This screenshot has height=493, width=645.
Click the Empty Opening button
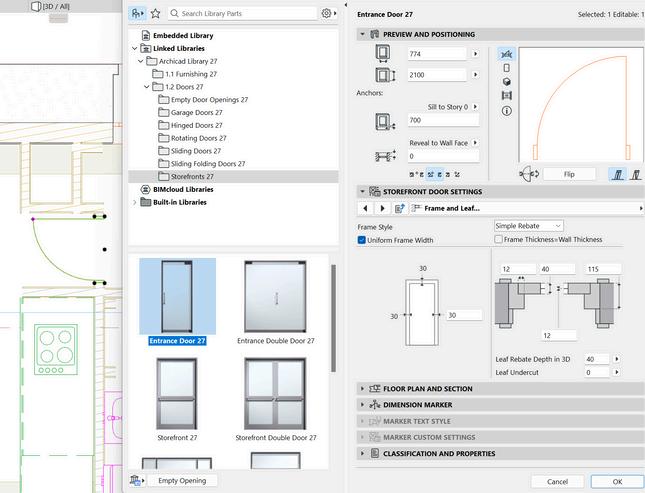click(182, 480)
